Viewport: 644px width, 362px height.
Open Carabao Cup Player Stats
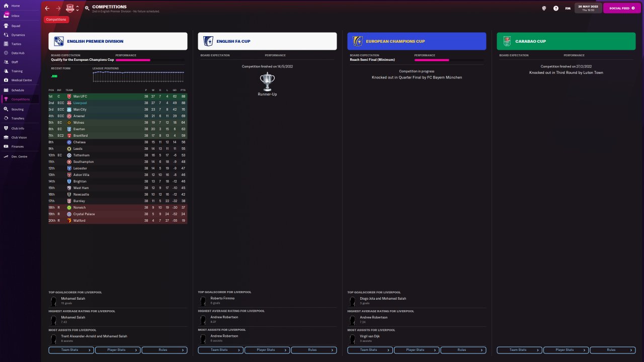tap(566, 350)
